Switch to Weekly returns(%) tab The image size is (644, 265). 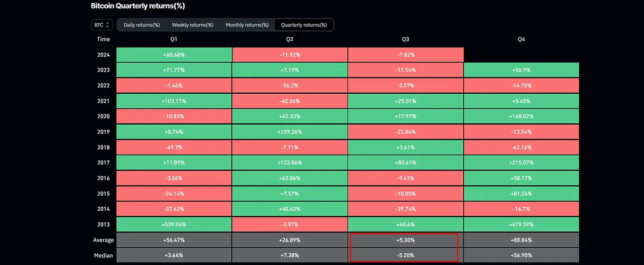coord(192,25)
